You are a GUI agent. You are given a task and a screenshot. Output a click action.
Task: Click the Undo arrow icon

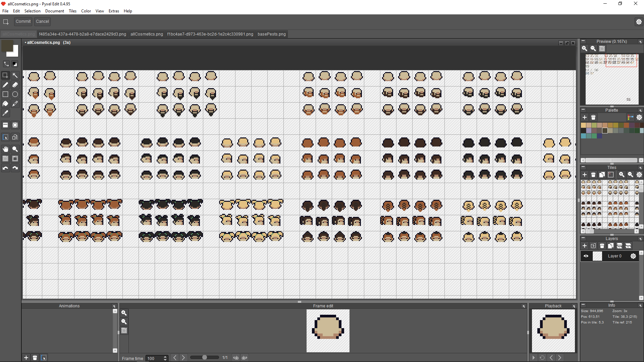[x=5, y=168]
